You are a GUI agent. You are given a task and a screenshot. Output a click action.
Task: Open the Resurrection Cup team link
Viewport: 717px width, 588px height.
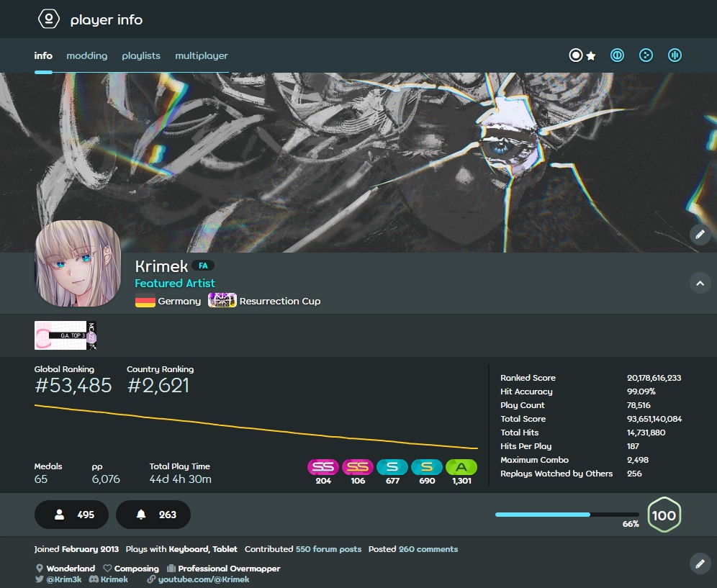click(280, 302)
